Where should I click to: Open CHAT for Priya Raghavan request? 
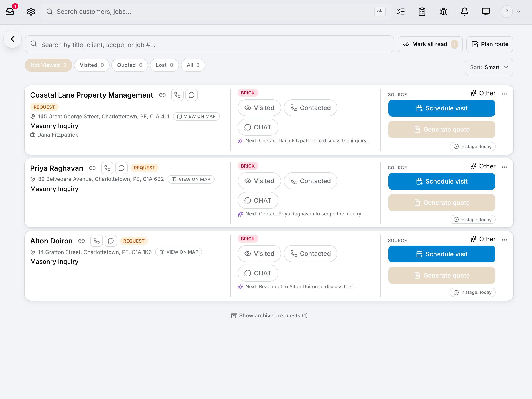(x=258, y=200)
